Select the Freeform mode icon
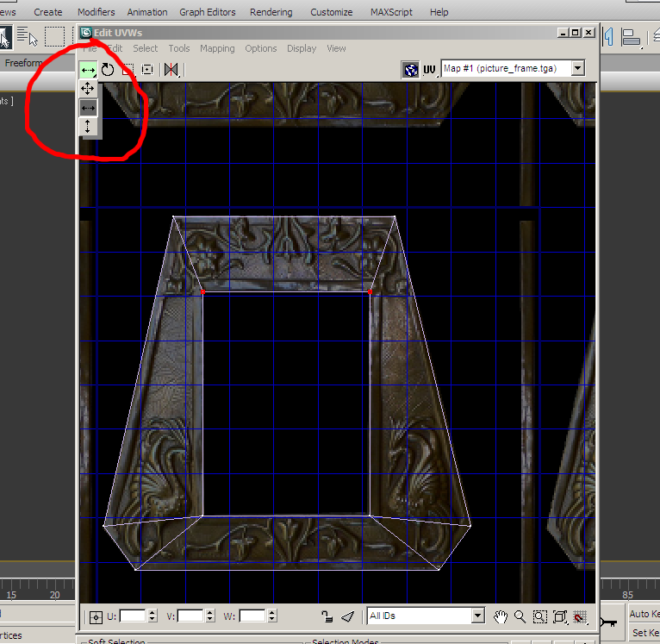This screenshot has width=660, height=644. (147, 69)
